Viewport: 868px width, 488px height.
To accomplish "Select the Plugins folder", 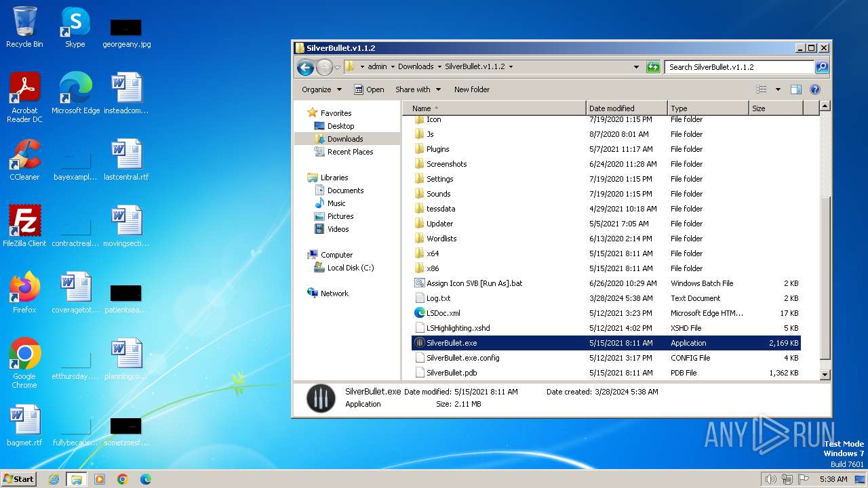I will pyautogui.click(x=606, y=149).
